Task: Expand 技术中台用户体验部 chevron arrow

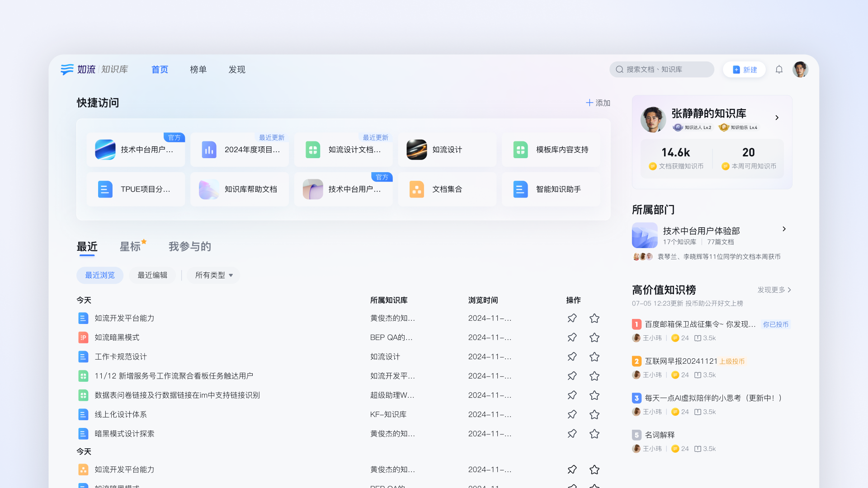Action: click(784, 229)
